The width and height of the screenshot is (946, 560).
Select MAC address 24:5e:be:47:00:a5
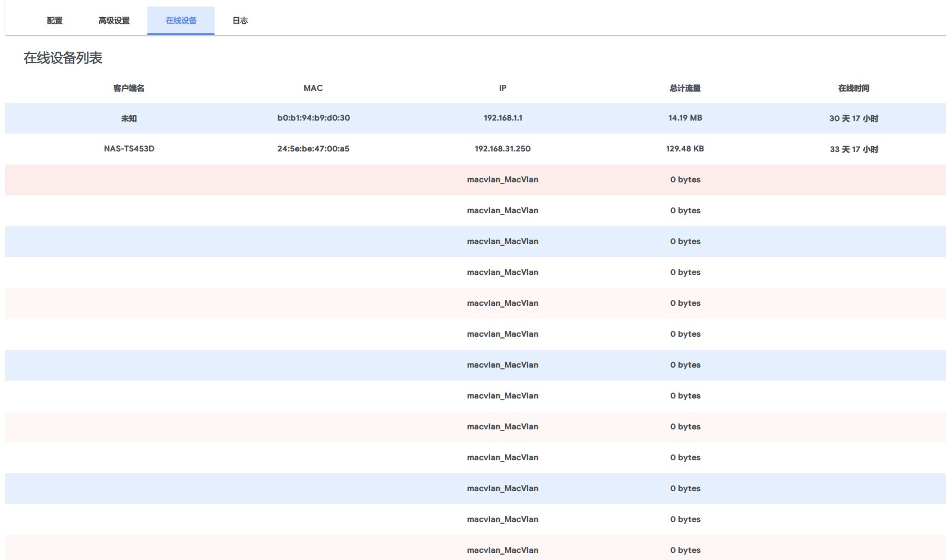tap(314, 149)
